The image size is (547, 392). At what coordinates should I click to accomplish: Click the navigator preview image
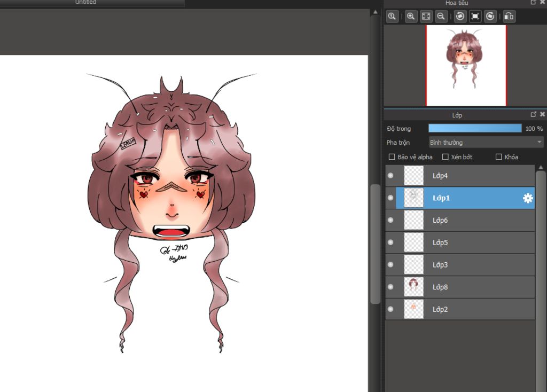[466, 65]
